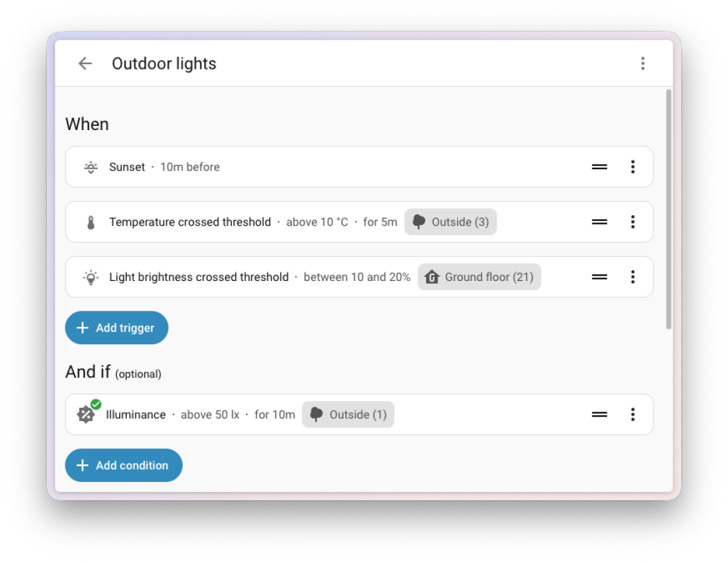The image size is (728, 562).
Task: Open the Illuminance condition options menu
Action: [632, 414]
